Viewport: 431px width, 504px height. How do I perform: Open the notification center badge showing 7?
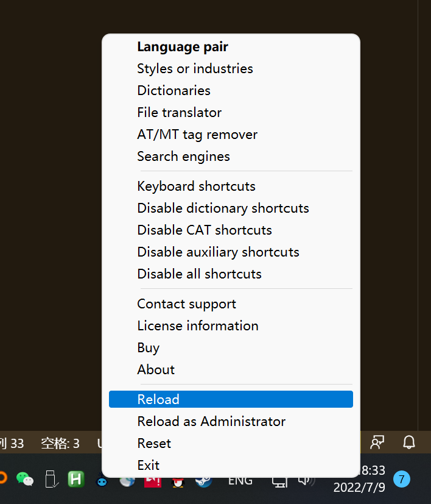click(x=401, y=479)
